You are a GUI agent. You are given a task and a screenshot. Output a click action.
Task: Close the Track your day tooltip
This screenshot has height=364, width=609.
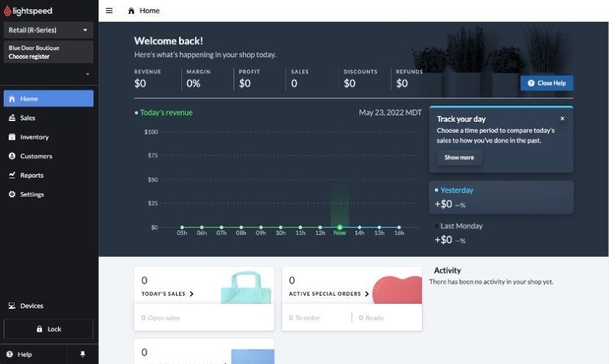coord(562,118)
